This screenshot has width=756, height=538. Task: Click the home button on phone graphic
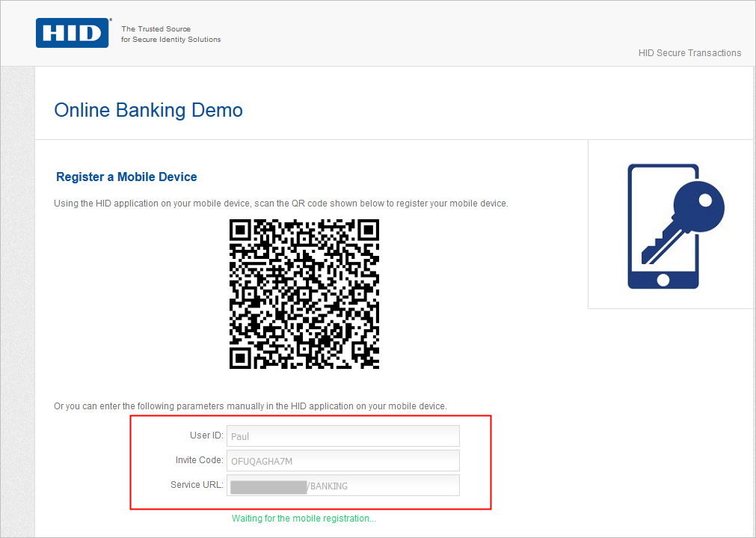663,280
